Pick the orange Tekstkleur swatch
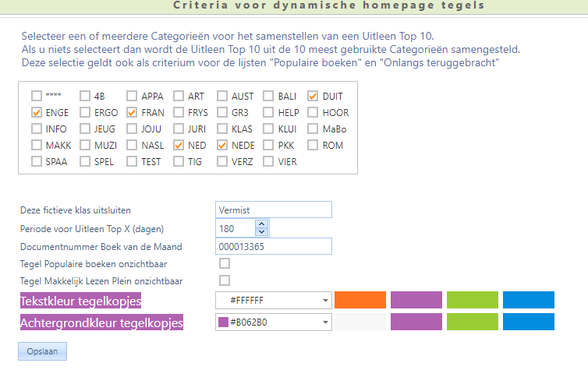 pos(360,300)
